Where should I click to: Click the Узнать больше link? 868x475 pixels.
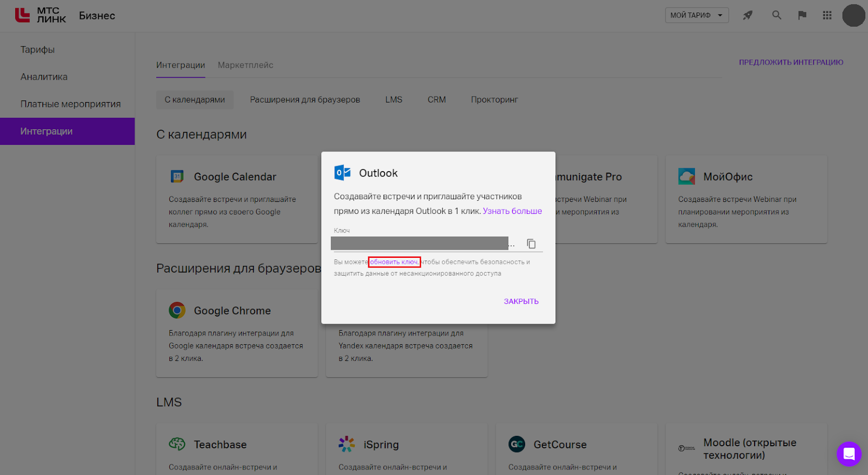pyautogui.click(x=512, y=211)
